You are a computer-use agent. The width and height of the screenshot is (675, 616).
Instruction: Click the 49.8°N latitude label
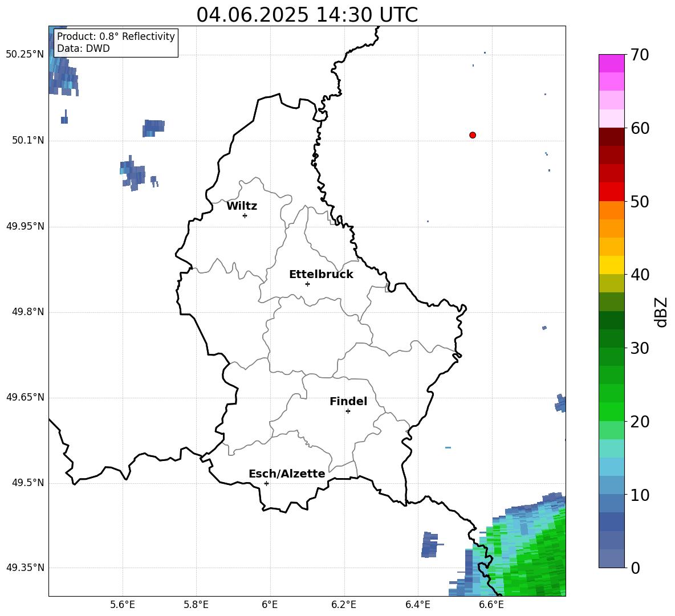[28, 312]
